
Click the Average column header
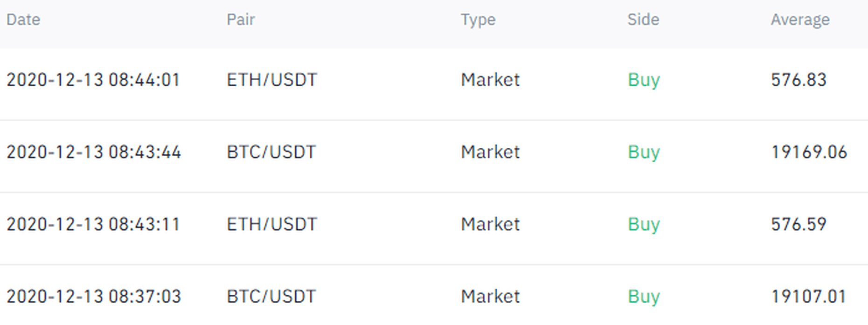800,20
